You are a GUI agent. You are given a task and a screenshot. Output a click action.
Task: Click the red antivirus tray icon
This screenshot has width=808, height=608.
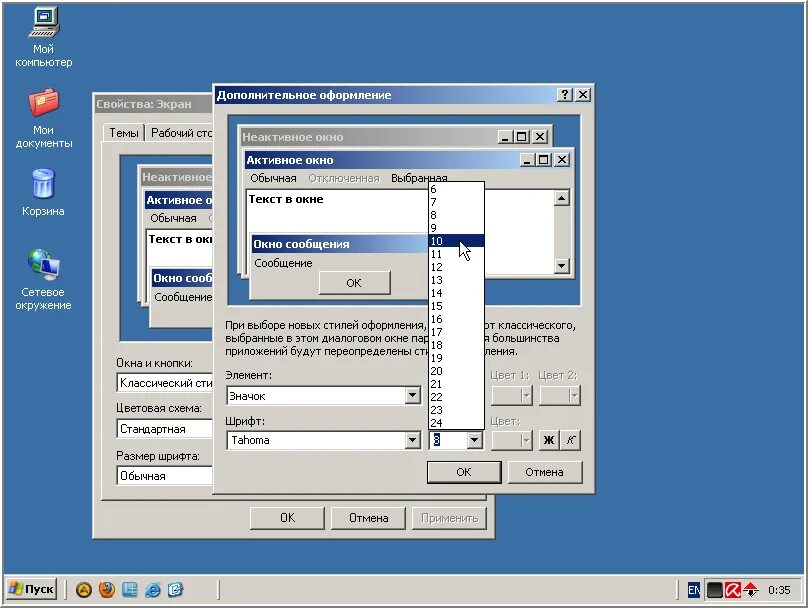point(732,590)
